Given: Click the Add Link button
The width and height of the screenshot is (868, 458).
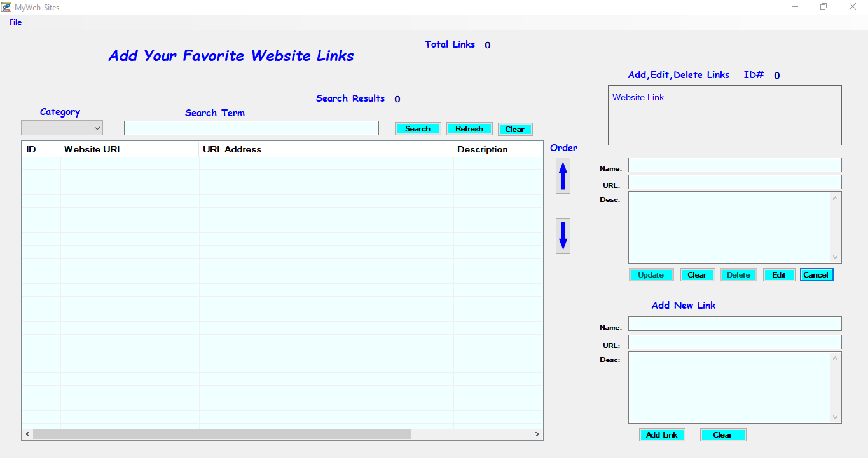Looking at the screenshot, I should (x=662, y=434).
